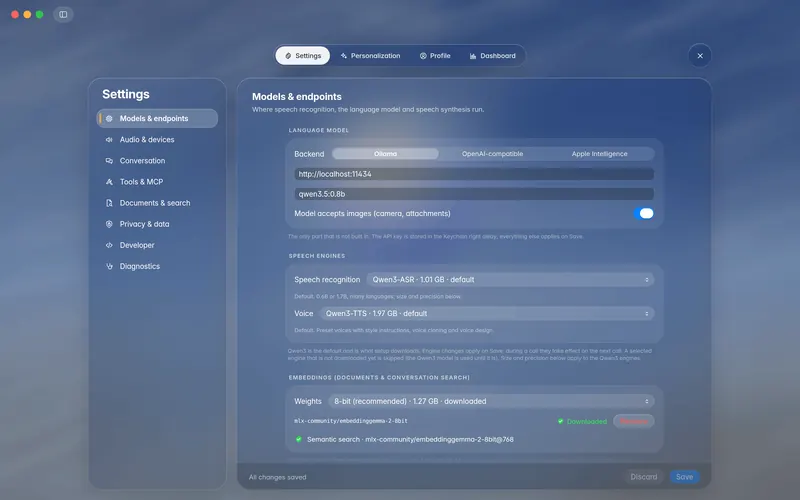Open the embeddings Weights dropdown
Screen dimensions: 800x500
[491, 401]
